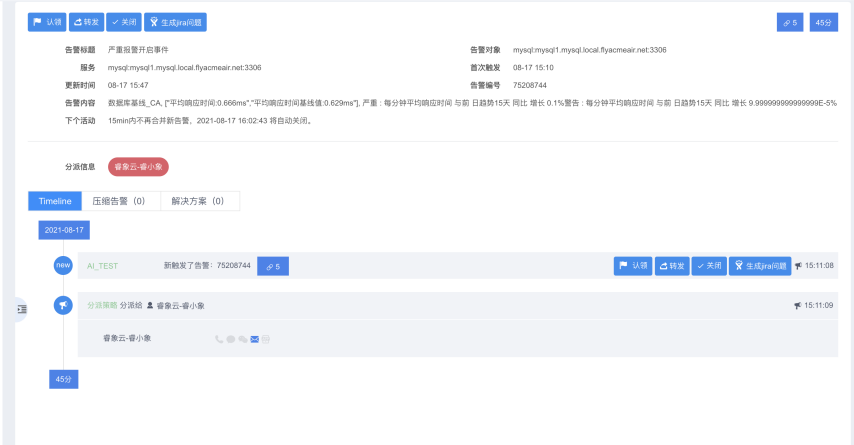854x445 pixels.
Task: Click the 告警对象 mysql host value
Action: pyautogui.click(x=590, y=50)
